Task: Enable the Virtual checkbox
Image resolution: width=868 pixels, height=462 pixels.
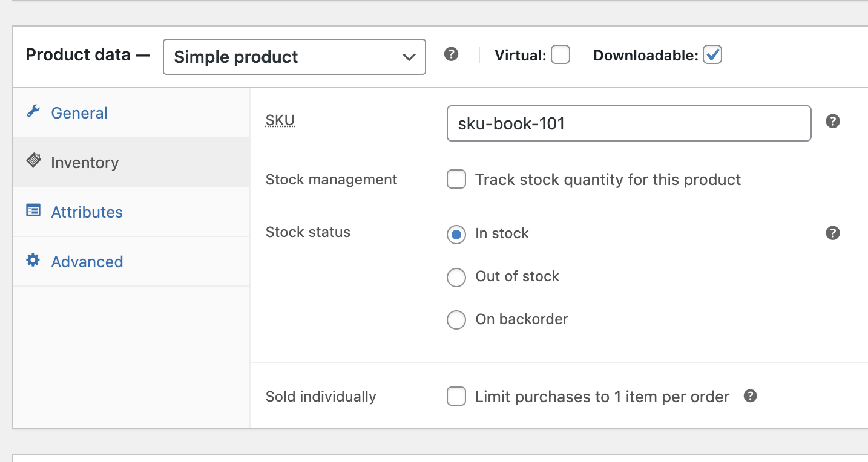Action: (x=561, y=55)
